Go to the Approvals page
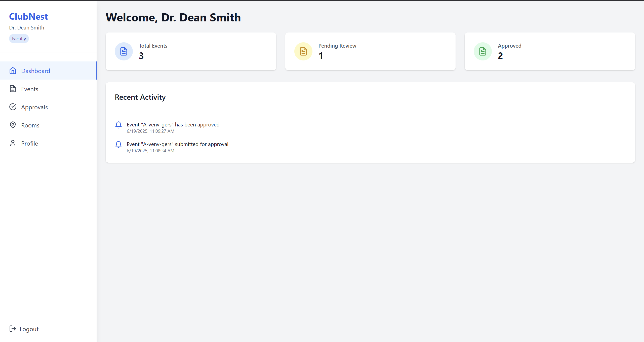The image size is (644, 342). [34, 107]
